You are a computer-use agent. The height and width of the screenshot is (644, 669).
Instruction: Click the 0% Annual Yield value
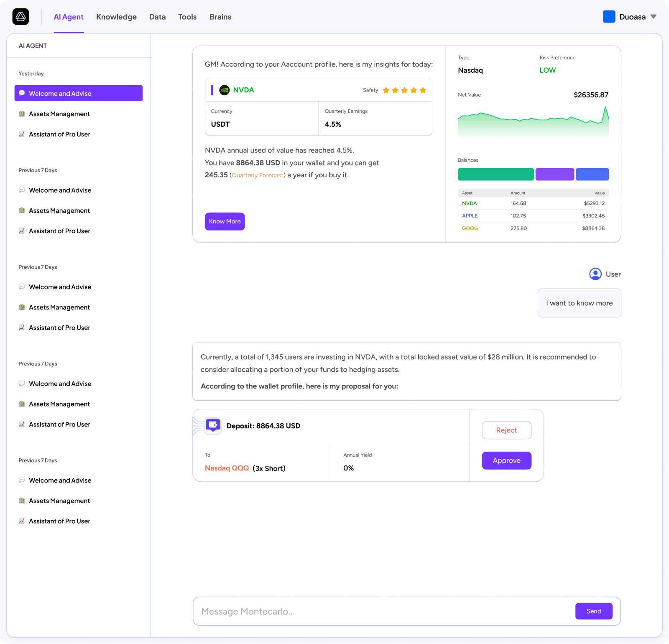coord(349,468)
